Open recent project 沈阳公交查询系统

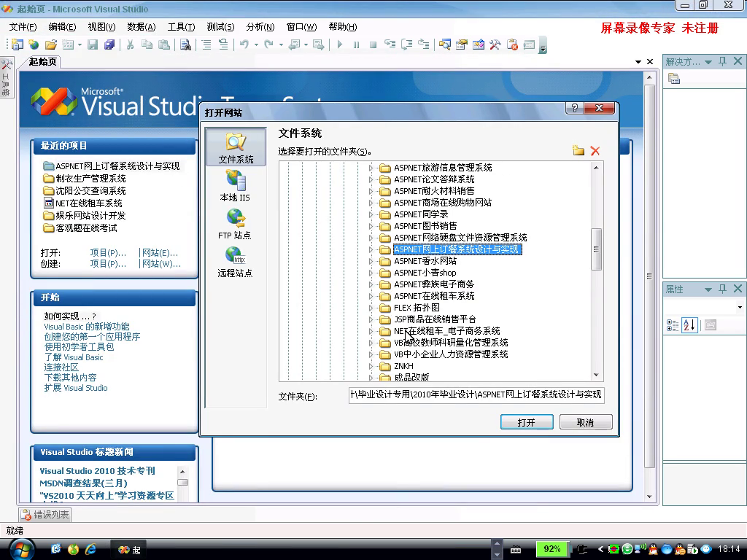(x=90, y=191)
